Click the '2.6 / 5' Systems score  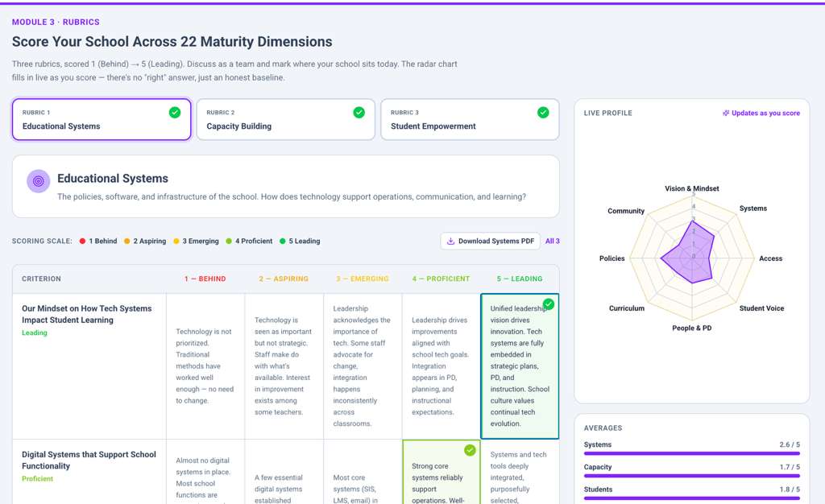pos(790,444)
